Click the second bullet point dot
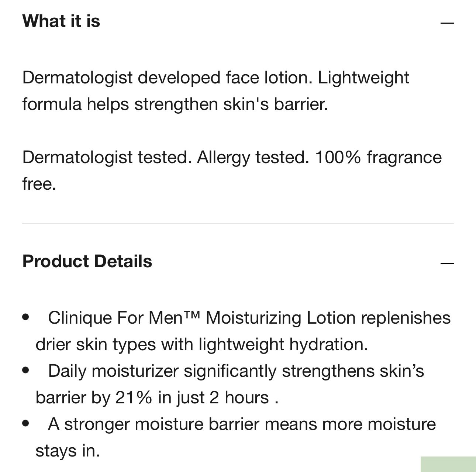This screenshot has width=476, height=472. [25, 370]
